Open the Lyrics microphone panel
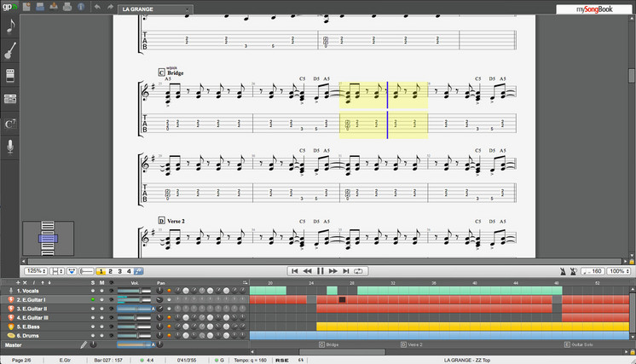 coord(10,147)
